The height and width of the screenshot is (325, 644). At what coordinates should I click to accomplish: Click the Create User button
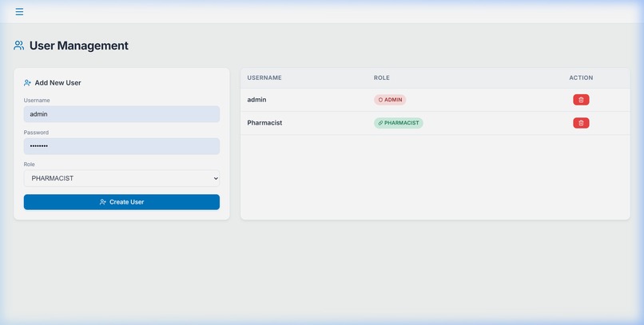coord(121,202)
